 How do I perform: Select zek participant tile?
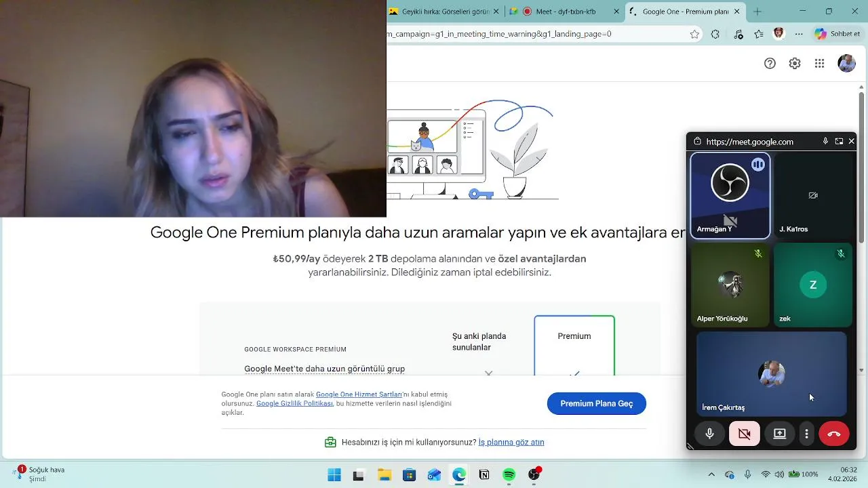(x=813, y=285)
